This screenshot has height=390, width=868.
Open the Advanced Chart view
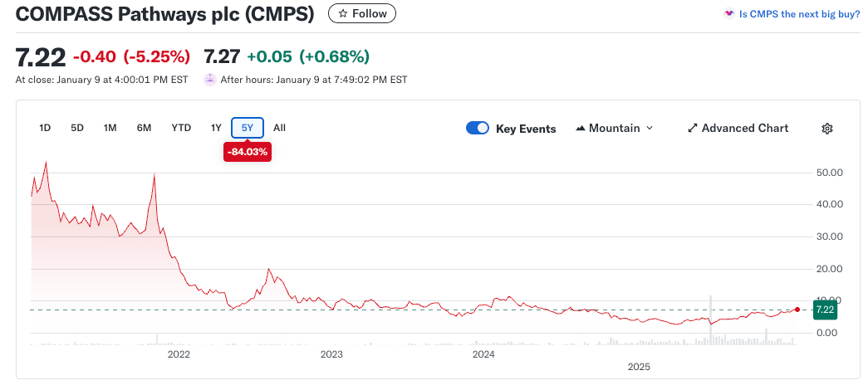click(738, 129)
